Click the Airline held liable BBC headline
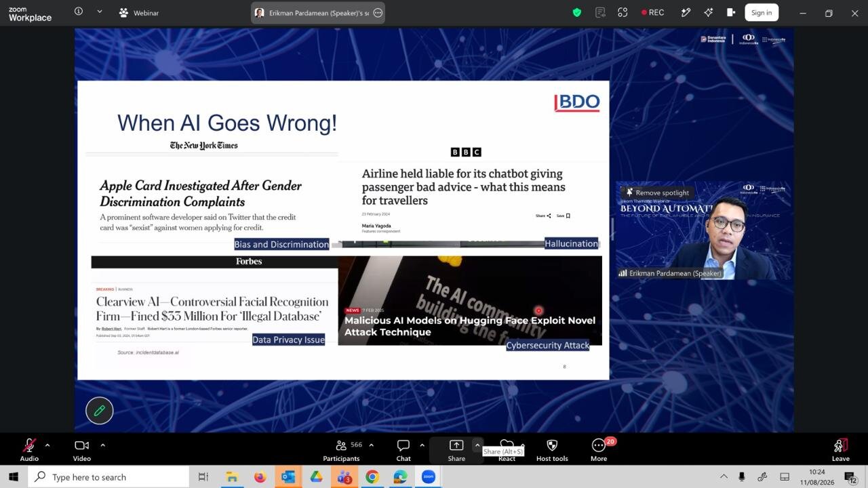868x488 pixels. pyautogui.click(x=463, y=187)
